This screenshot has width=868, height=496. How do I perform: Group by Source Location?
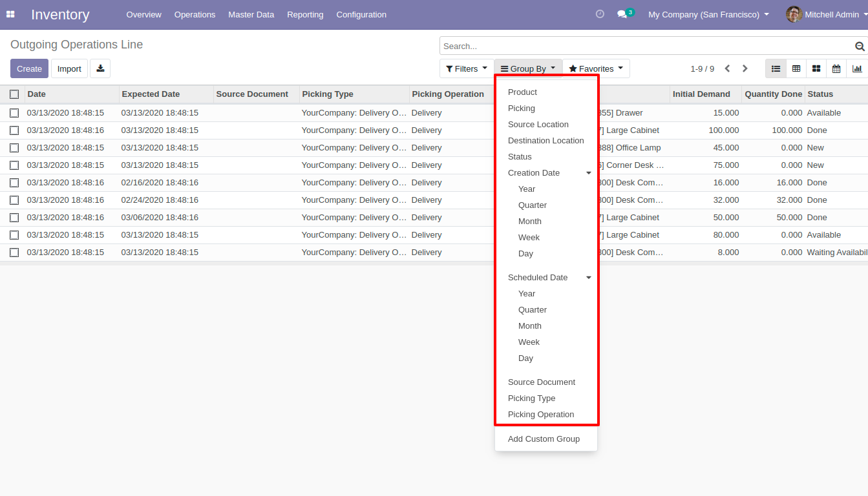pyautogui.click(x=546, y=125)
